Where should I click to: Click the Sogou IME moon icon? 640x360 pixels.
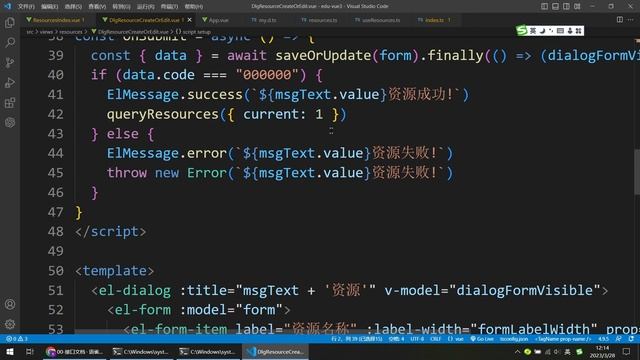(542, 31)
